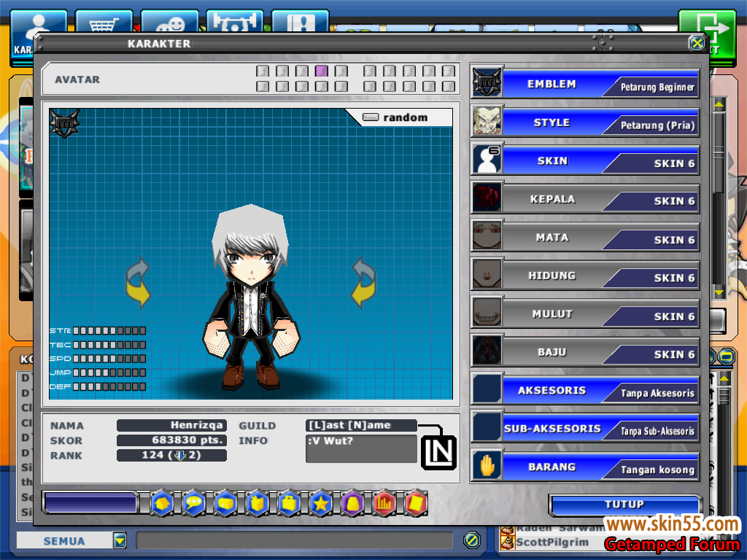Click the TUTUP button
This screenshot has height=560, width=747.
[x=624, y=504]
